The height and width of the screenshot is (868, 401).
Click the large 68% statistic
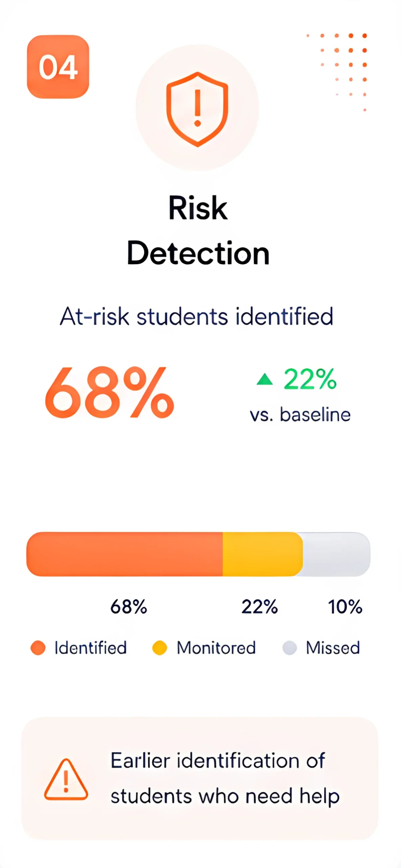[x=109, y=392]
